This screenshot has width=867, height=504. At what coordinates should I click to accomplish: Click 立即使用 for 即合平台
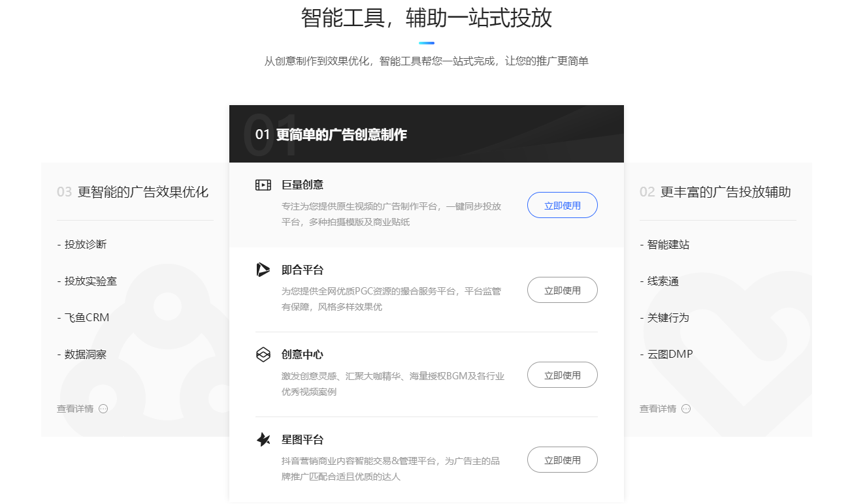click(x=562, y=289)
